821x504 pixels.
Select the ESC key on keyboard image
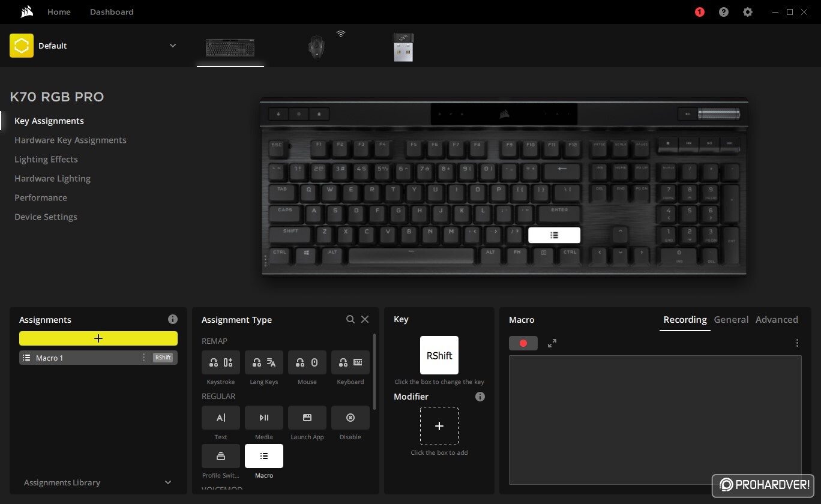click(277, 148)
